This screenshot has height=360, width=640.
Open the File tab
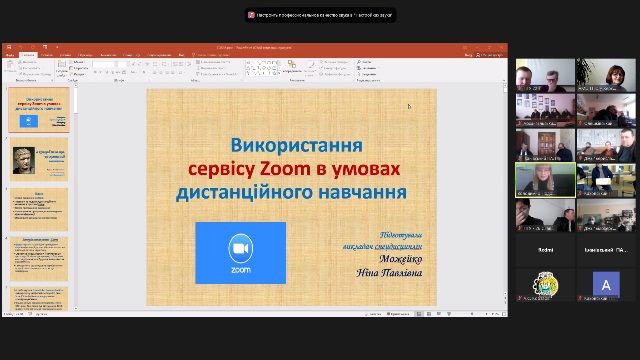pos(10,55)
